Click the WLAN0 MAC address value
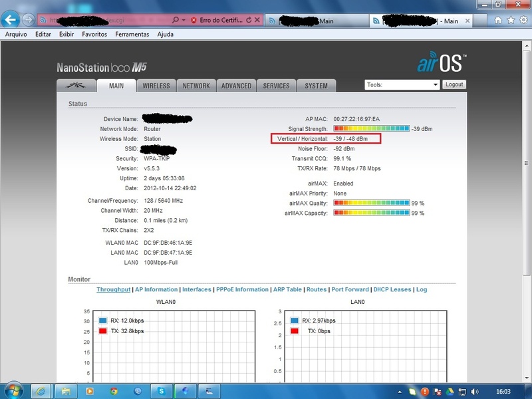The width and height of the screenshot is (532, 399). (x=168, y=243)
